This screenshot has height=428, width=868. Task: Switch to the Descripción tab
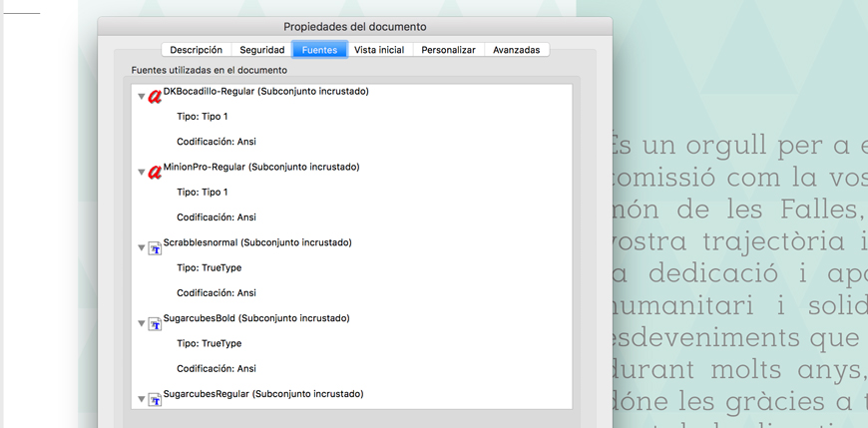click(x=196, y=50)
